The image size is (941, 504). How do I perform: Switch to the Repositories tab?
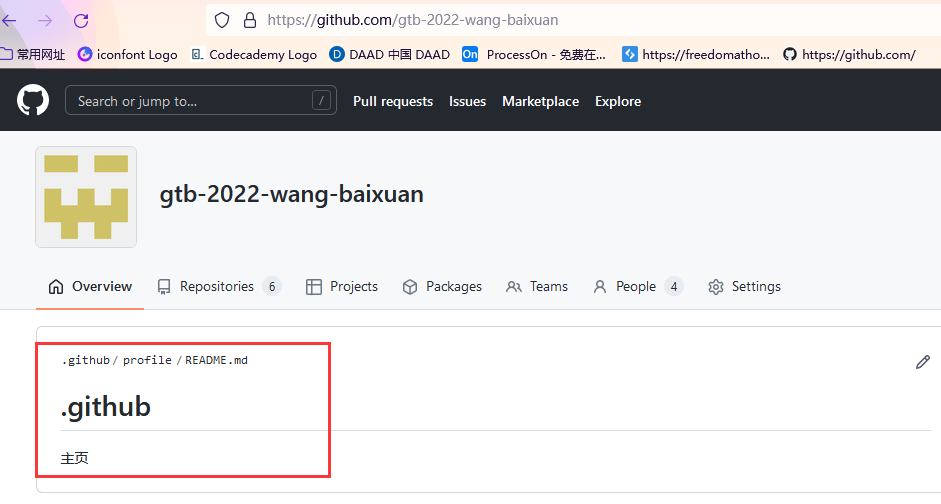[218, 287]
